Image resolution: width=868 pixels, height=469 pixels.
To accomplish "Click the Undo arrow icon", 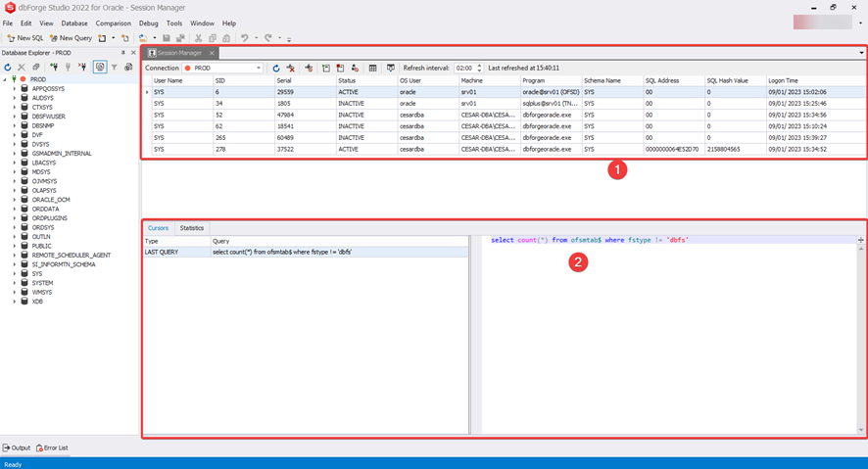I will pyautogui.click(x=244, y=38).
